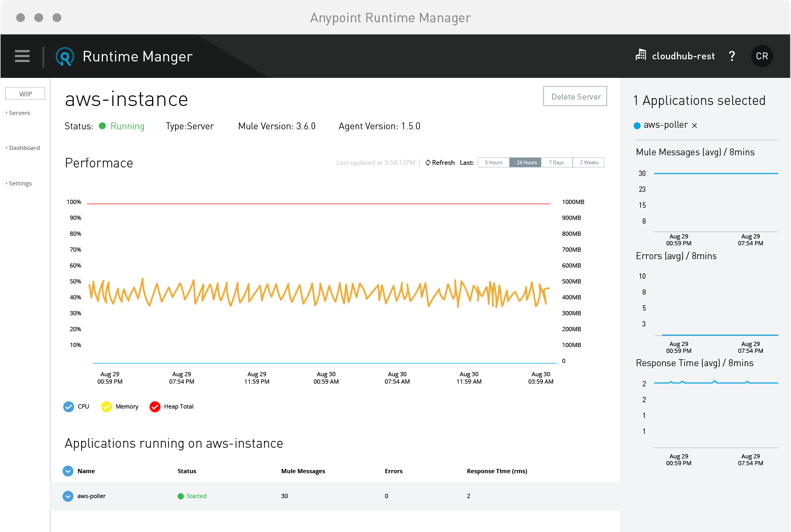Viewport: 791px width, 532px height.
Task: Click the Running status text
Action: coord(127,126)
